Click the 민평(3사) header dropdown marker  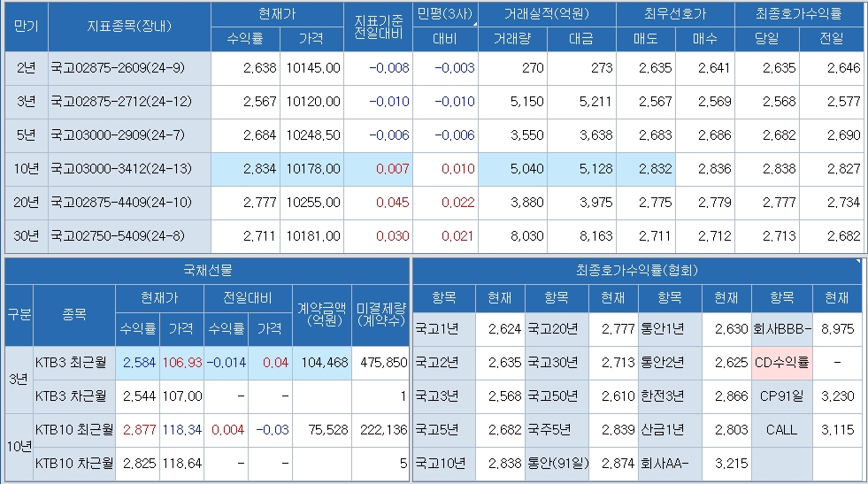[x=475, y=24]
